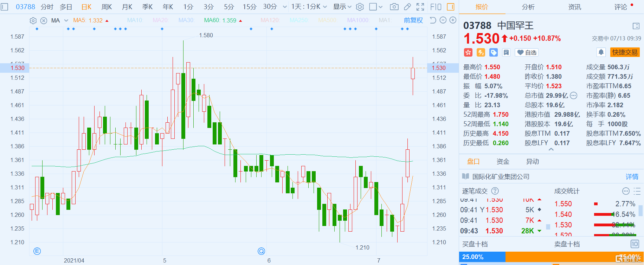644x265 pixels.
Task: Switch to 资金 sub-tab
Action: [x=503, y=161]
